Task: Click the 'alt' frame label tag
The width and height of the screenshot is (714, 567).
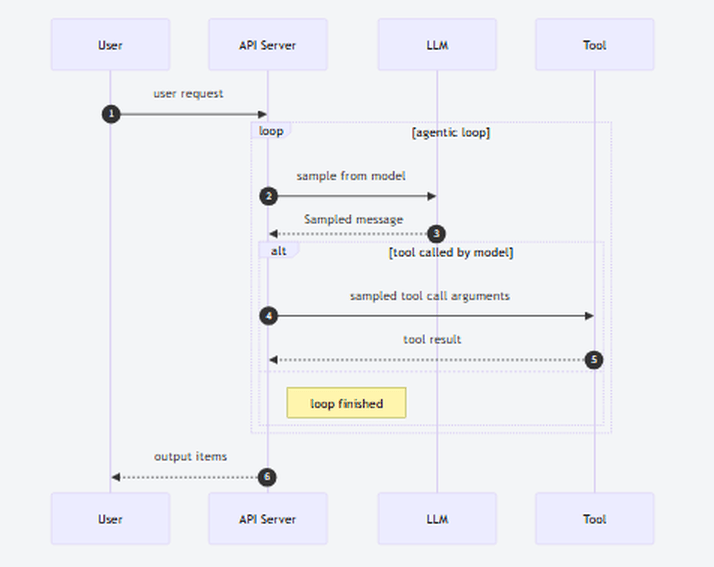Action: [279, 250]
